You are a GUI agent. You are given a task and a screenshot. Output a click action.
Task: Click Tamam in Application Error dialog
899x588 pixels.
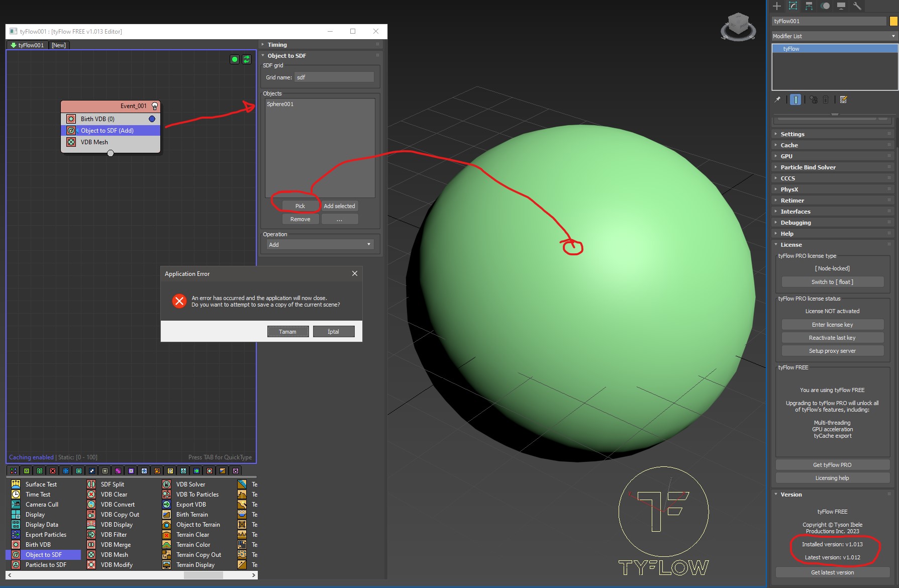(x=287, y=332)
